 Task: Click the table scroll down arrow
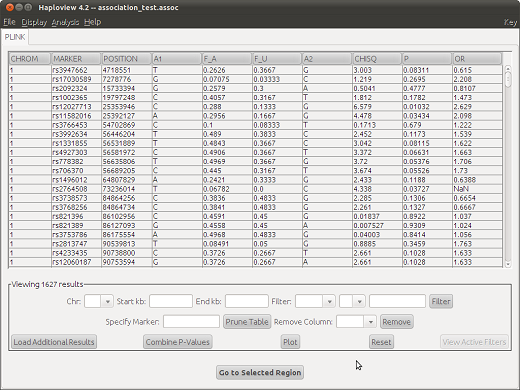point(508,264)
